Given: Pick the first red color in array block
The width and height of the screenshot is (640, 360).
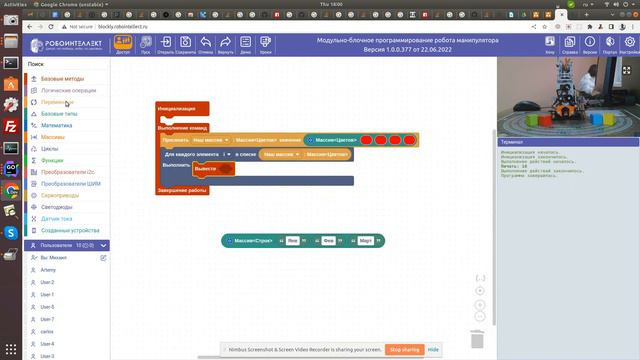Looking at the screenshot, I should [366, 140].
